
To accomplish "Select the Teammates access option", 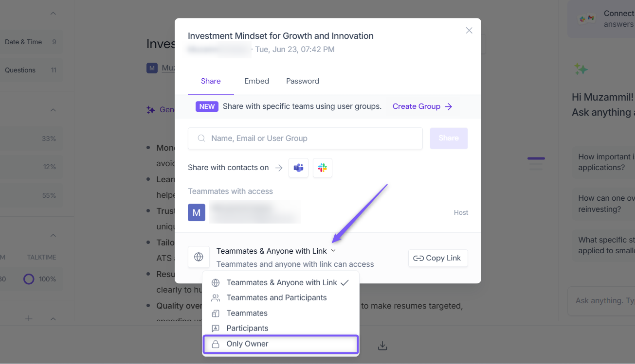I will (x=281, y=313).
